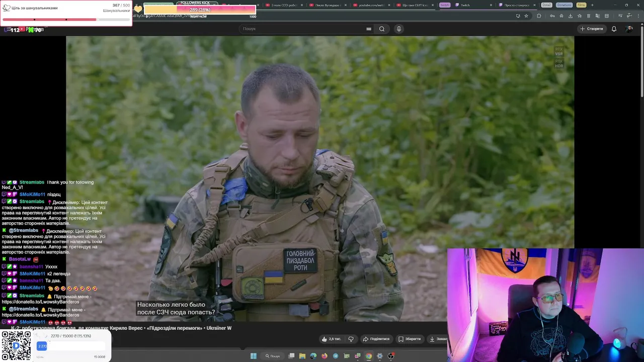Open Telegram from the taskbar
644x362 pixels.
click(336, 356)
